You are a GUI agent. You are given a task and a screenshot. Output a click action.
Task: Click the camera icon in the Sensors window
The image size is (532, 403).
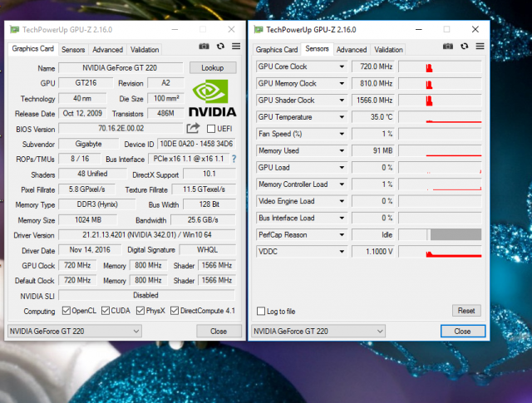tap(448, 47)
